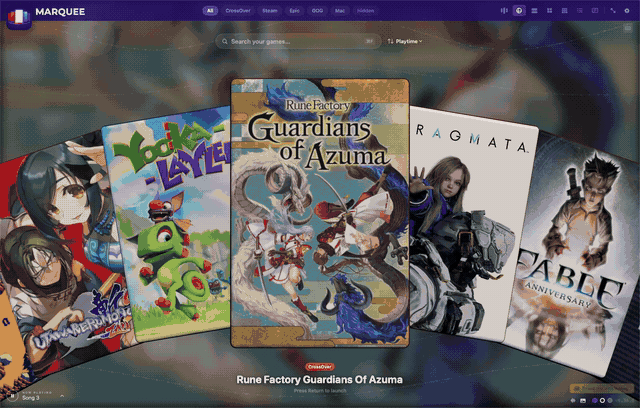Click the picture icon in bottom-right bar

(x=583, y=401)
